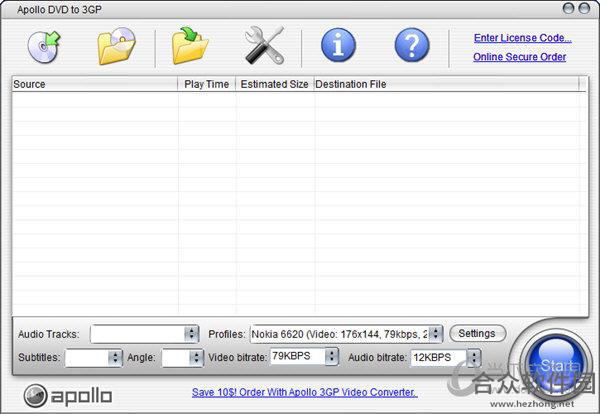This screenshot has width=600, height=414.
Task: Close the window with the last round title-bar button
Action: [584, 8]
